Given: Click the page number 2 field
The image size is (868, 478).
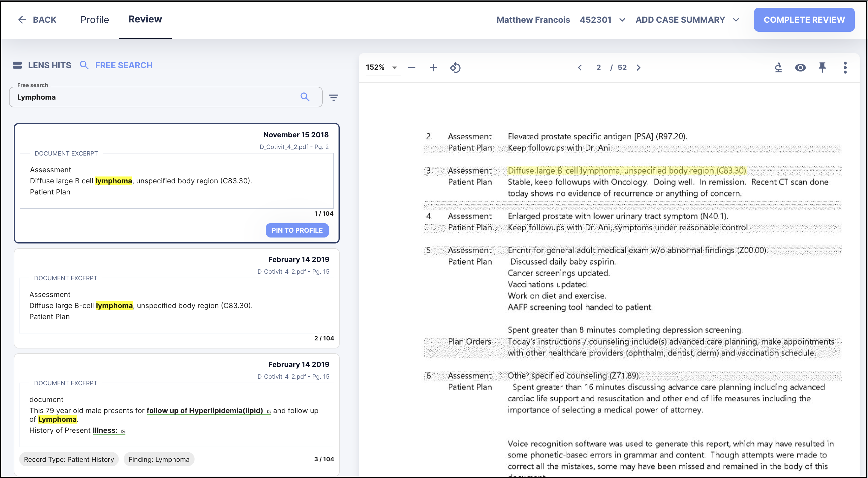Looking at the screenshot, I should click(x=598, y=68).
